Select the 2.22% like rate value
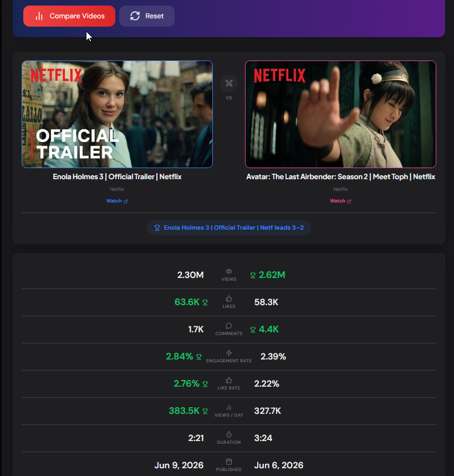 (x=267, y=384)
